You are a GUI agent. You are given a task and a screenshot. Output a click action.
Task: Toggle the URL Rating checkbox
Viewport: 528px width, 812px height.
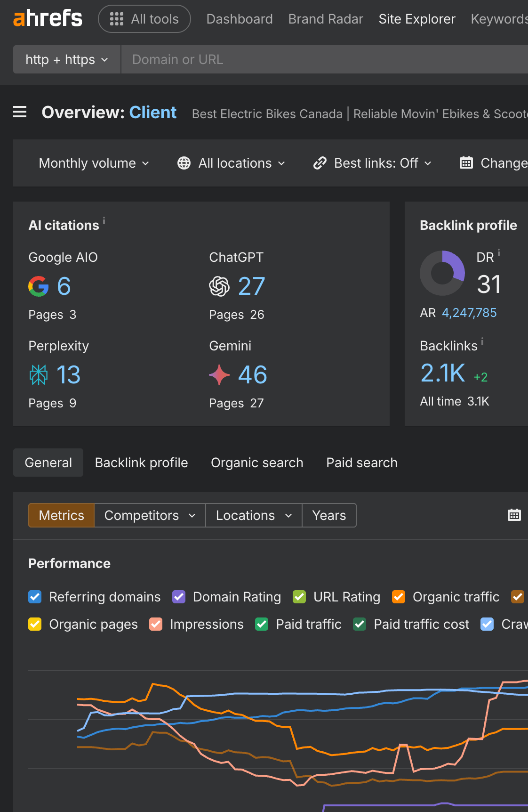click(x=299, y=597)
